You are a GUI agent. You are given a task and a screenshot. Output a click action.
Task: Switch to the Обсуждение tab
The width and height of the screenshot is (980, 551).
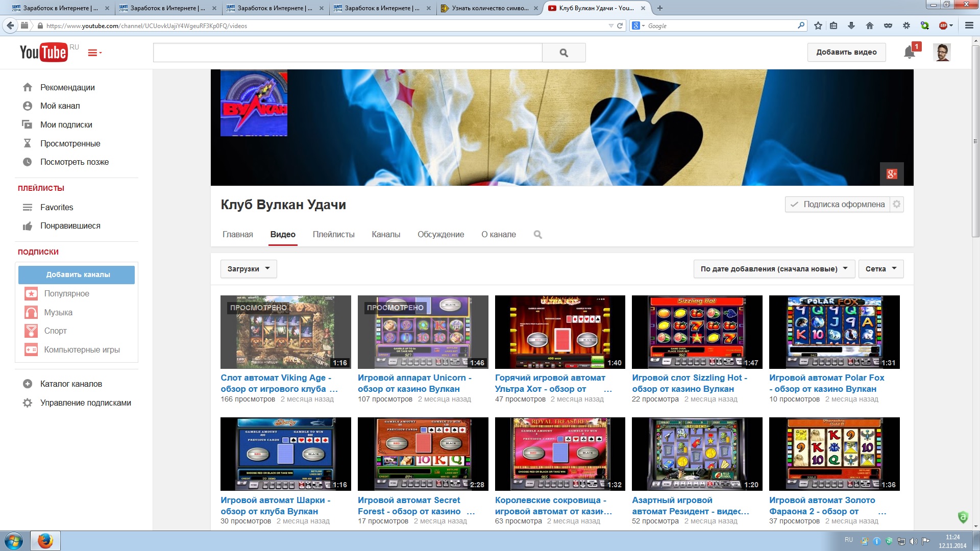pos(441,235)
